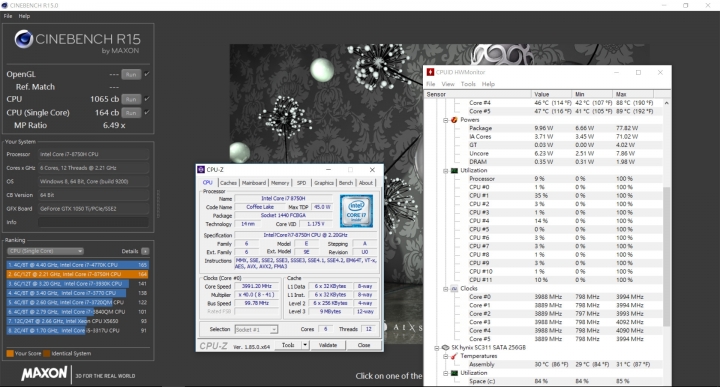Image resolution: width=720 pixels, height=387 pixels.
Task: Select the CPU tab in CPU-Z
Action: [x=208, y=183]
